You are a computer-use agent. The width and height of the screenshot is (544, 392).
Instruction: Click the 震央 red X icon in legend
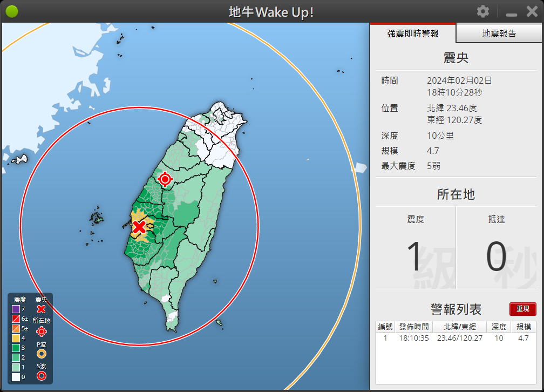pos(41,309)
